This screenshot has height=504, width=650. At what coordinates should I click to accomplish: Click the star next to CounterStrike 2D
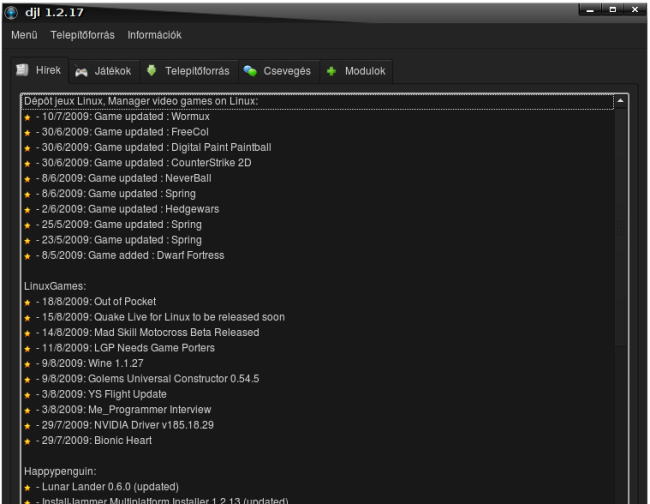[27, 164]
